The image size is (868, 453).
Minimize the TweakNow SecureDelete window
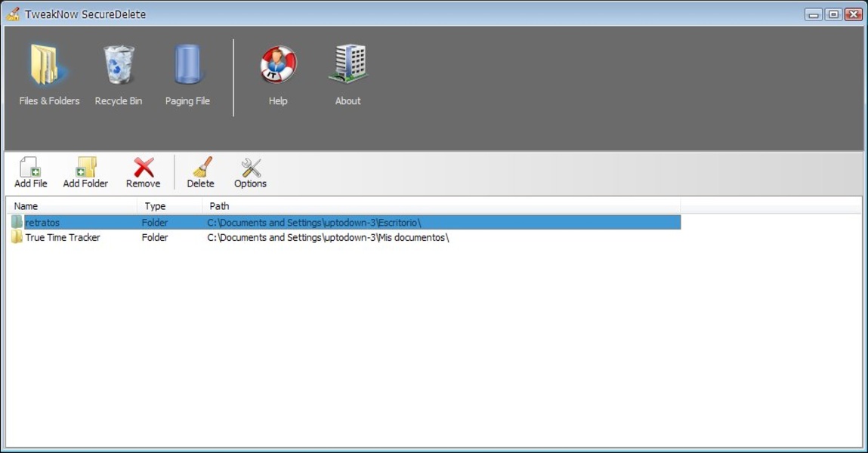[x=813, y=14]
